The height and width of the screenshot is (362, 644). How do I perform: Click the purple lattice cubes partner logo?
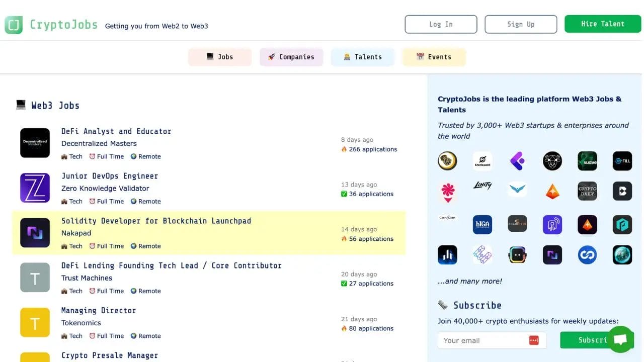pyautogui.click(x=482, y=255)
